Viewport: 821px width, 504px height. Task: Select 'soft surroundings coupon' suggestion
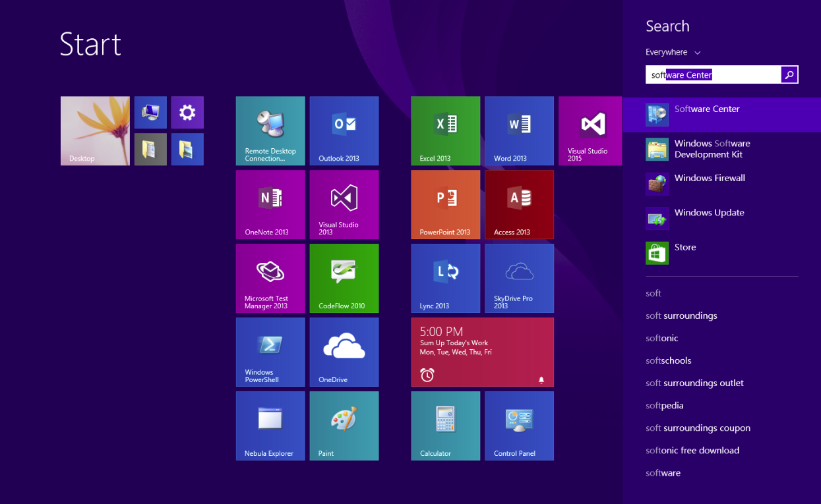click(x=698, y=428)
